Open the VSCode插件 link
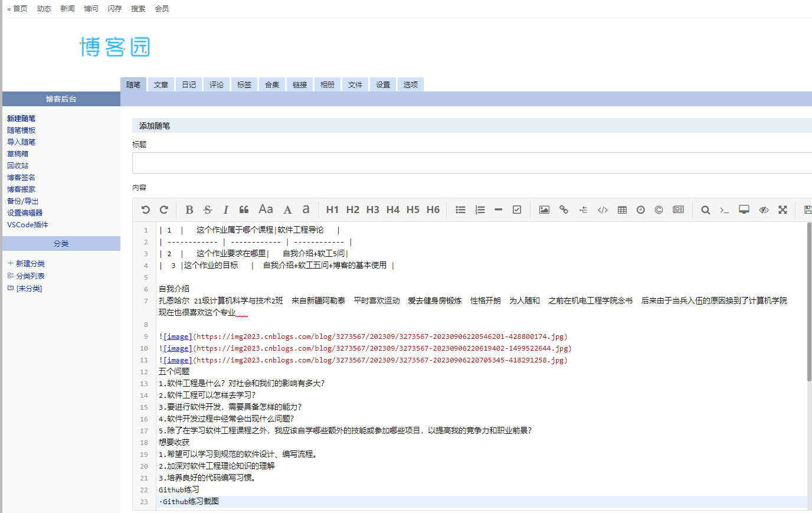812x513 pixels. (28, 225)
